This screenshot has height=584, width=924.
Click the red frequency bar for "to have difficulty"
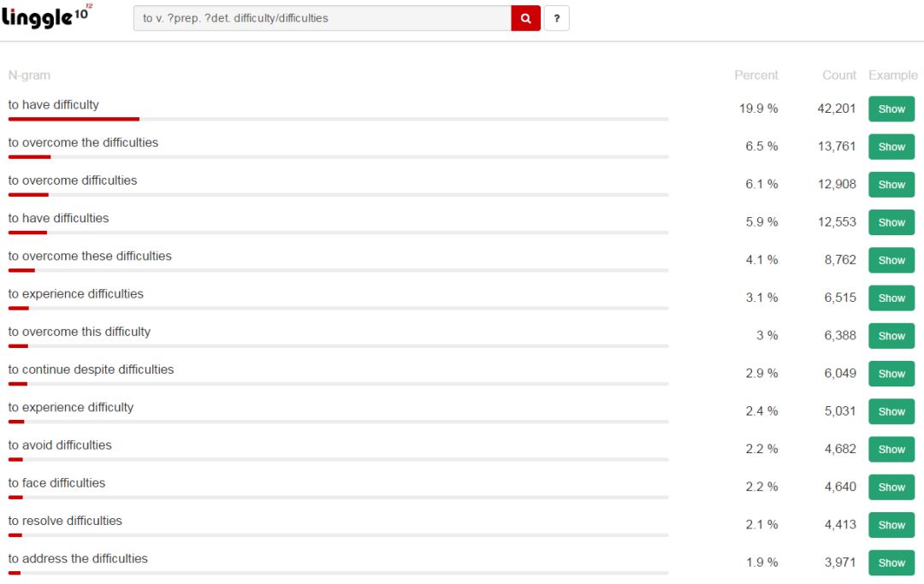[74, 119]
